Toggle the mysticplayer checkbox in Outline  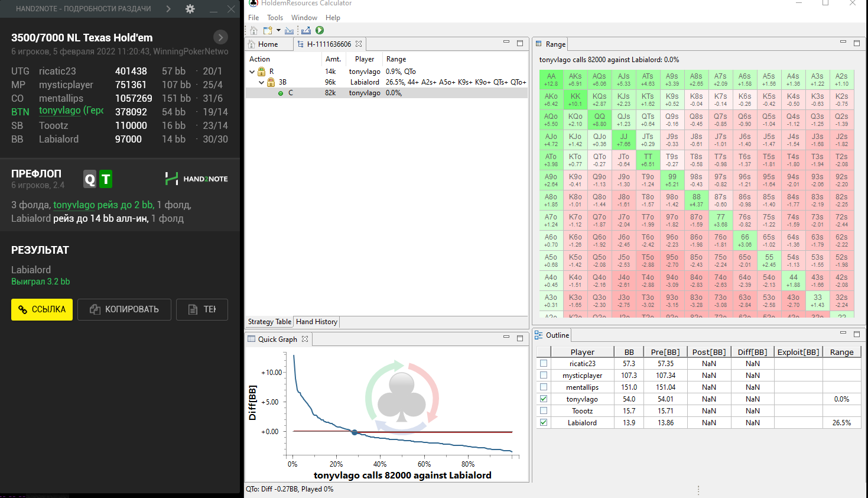point(544,375)
